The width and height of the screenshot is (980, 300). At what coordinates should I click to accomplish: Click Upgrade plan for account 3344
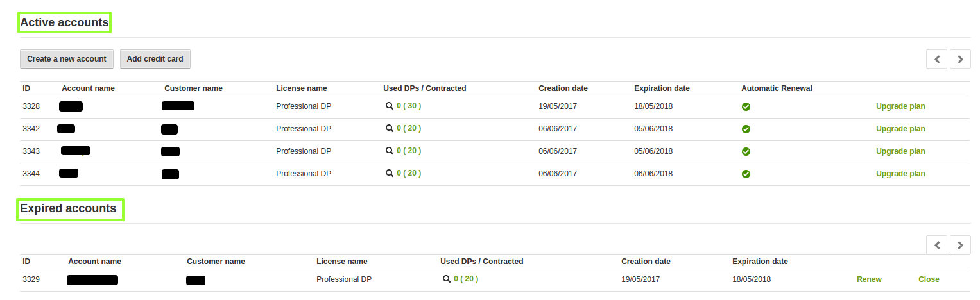click(x=900, y=174)
